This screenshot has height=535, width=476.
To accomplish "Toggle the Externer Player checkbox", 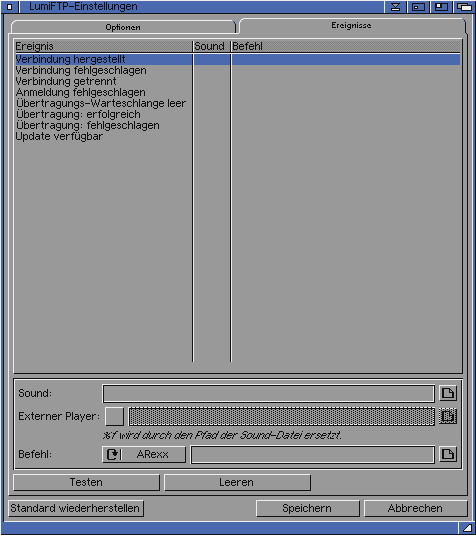I will [114, 416].
